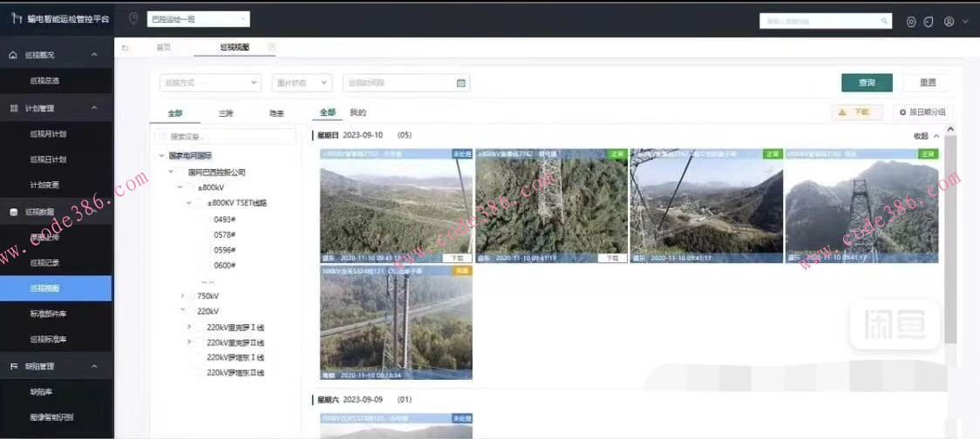The width and height of the screenshot is (980, 439).
Task: Collapse the 2023-09-10 group via 收起
Action: pyautogui.click(x=926, y=136)
